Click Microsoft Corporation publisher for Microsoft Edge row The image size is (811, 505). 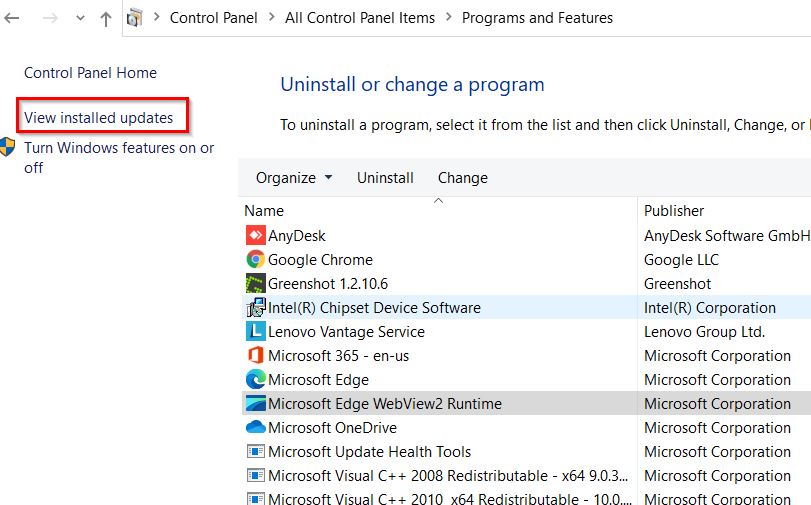[x=717, y=379]
